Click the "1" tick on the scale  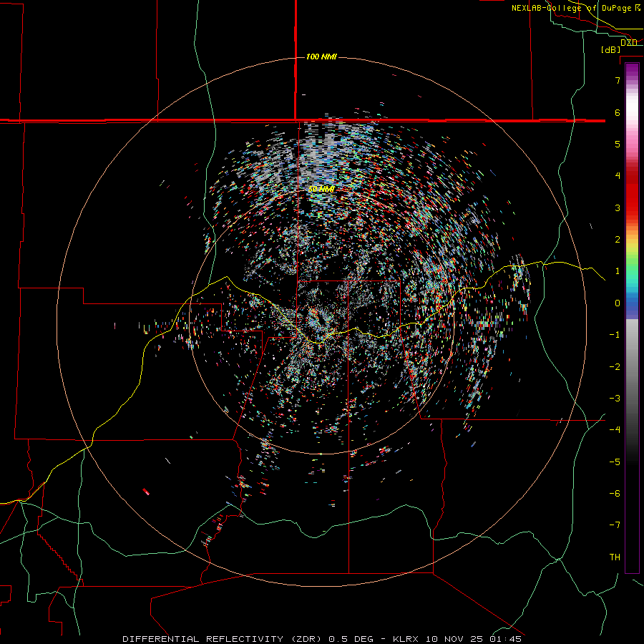618,270
